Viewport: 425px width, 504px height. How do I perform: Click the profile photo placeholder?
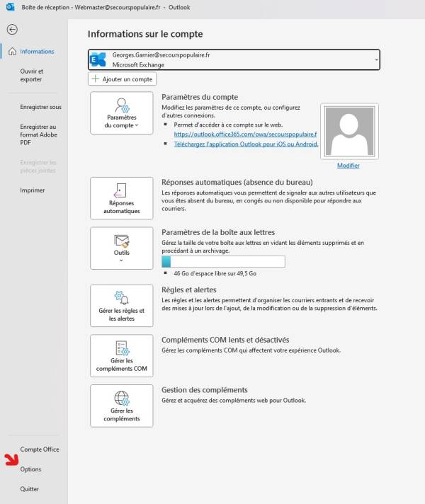point(349,131)
